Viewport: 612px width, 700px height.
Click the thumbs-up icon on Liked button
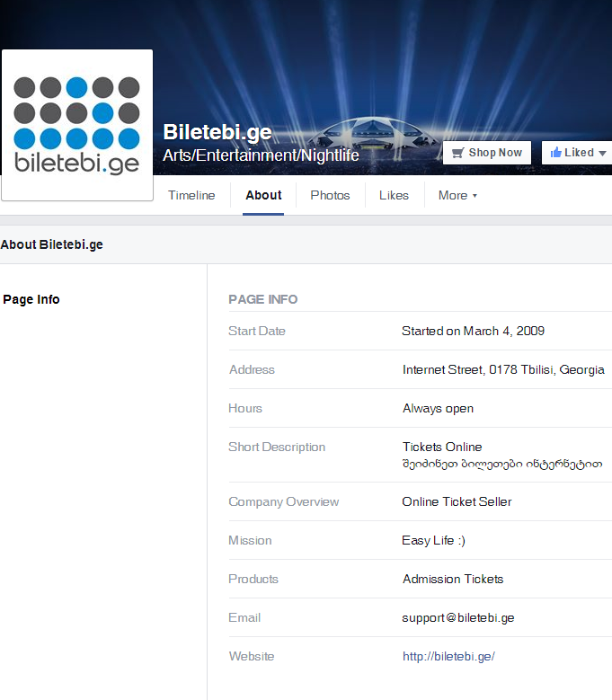coord(555,153)
